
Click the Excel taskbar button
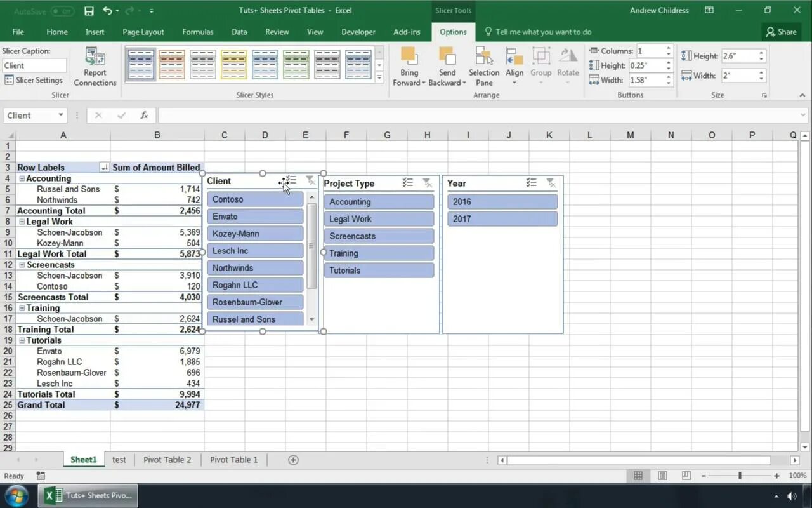[88, 495]
